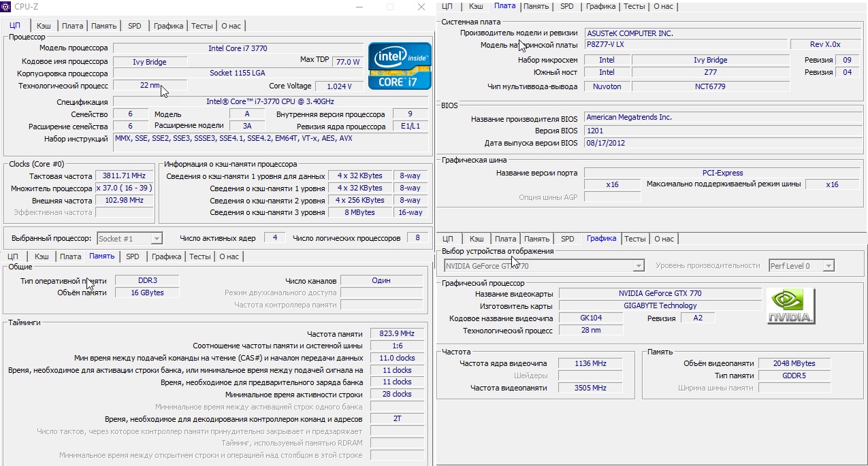868x466 pixels.
Task: Select the 77.0 W Max TDP value
Action: [347, 61]
